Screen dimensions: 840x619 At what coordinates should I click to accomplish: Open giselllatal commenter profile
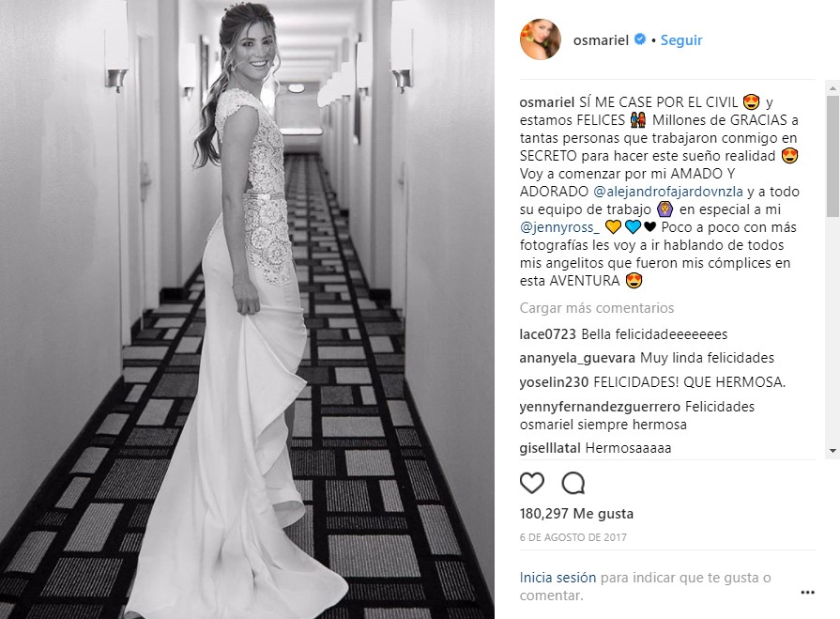tap(550, 448)
